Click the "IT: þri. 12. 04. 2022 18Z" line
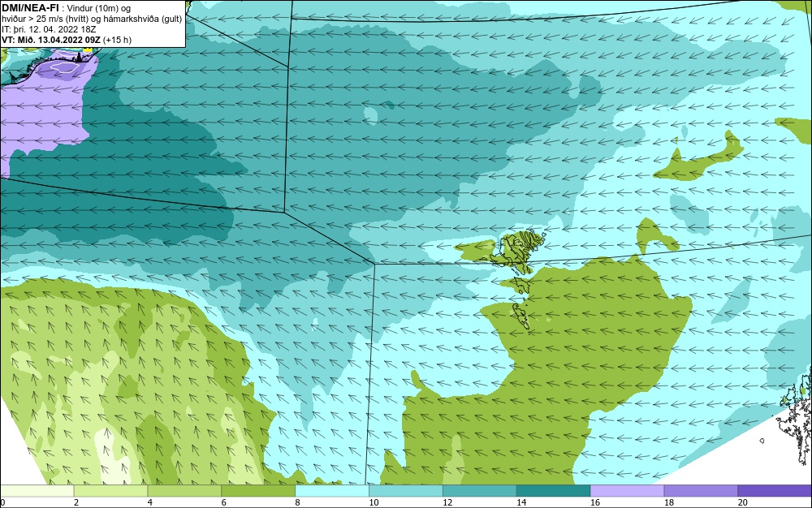This screenshot has width=812, height=508. coord(49,29)
